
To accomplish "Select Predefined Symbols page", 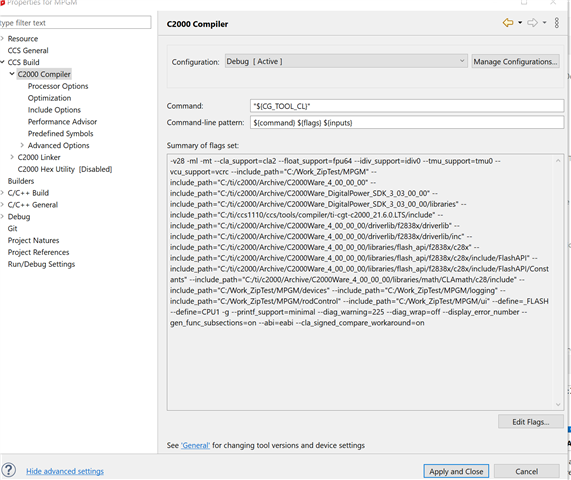I will [60, 133].
